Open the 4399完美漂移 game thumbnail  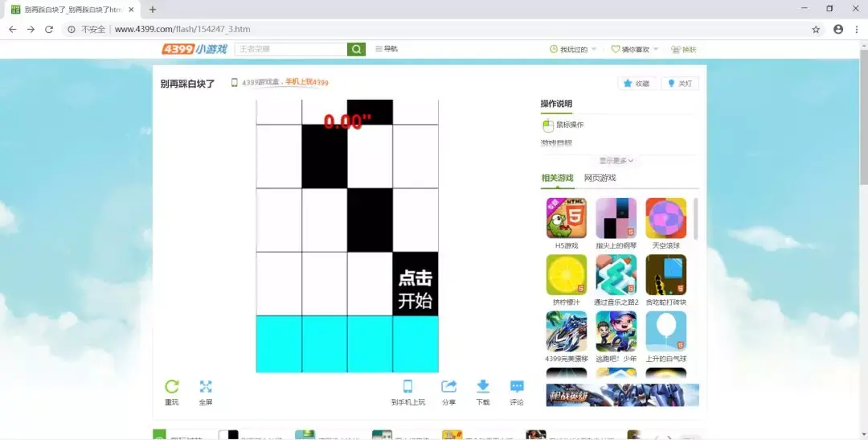click(567, 331)
